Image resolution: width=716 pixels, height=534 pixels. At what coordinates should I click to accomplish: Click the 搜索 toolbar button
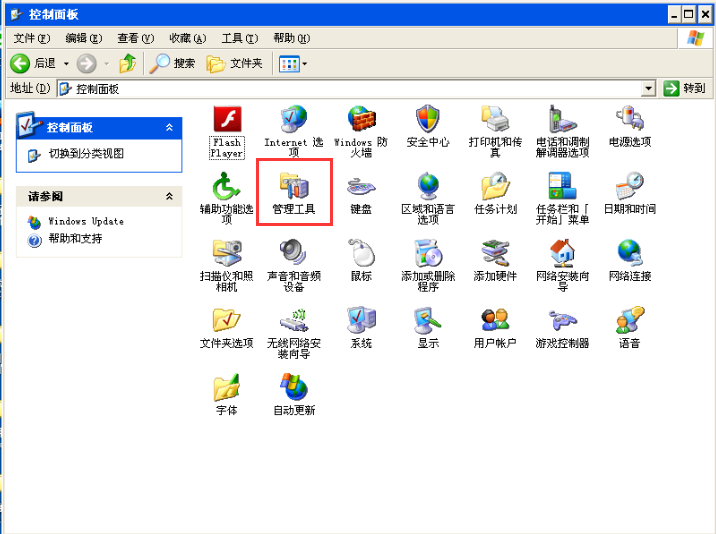coord(173,63)
